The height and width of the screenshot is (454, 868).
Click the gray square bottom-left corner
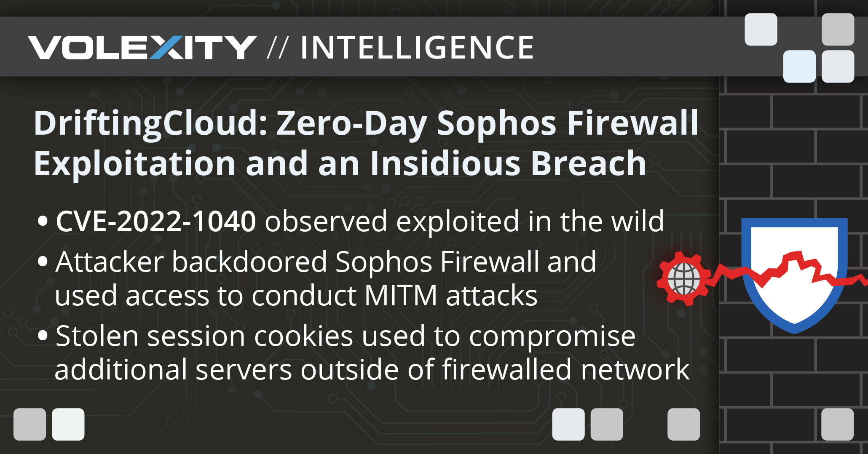point(29,424)
